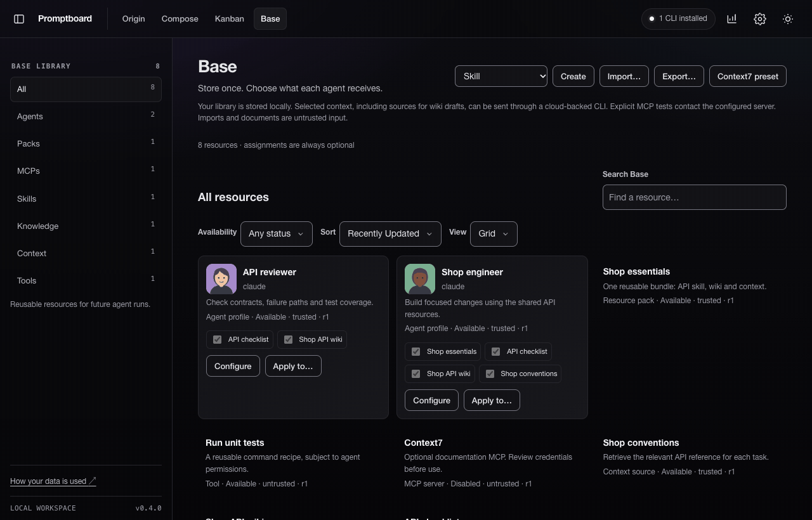This screenshot has width=812, height=520.
Task: Click Apply to… on API reviewer
Action: [293, 367]
